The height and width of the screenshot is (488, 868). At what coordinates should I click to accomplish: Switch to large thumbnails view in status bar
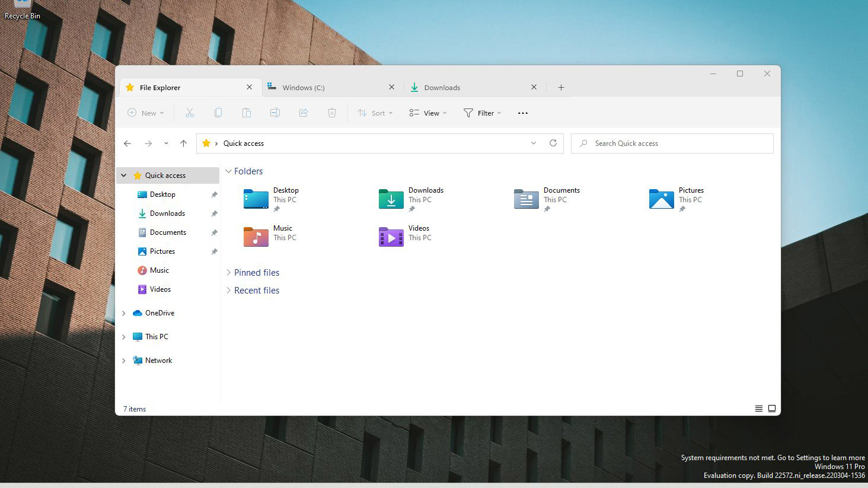[x=772, y=409]
